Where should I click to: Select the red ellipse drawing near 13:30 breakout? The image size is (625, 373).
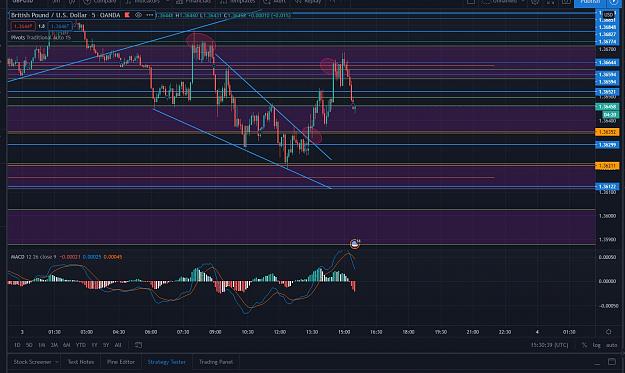pyautogui.click(x=312, y=135)
